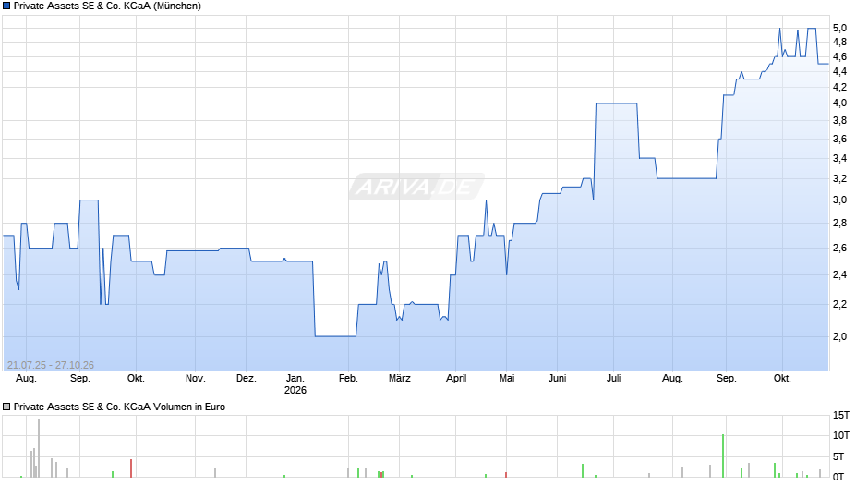Click the '15T' volume axis label
868x486 pixels.
click(x=841, y=415)
